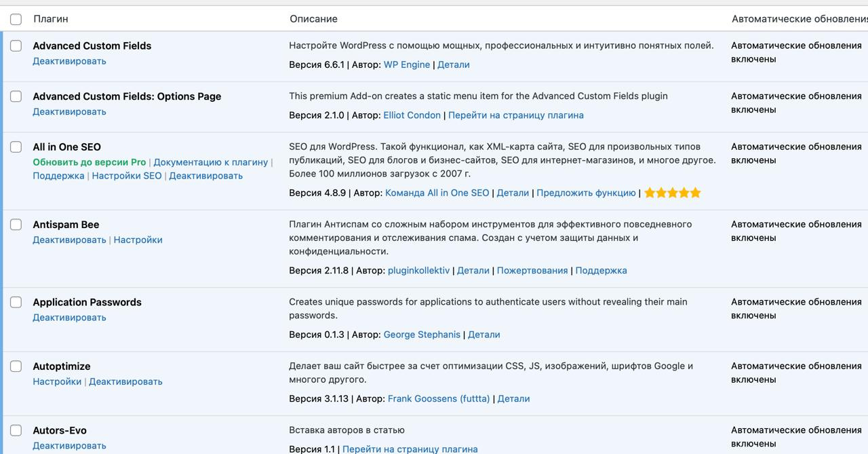Click Предложить функцию link
This screenshot has width=868, height=454.
[586, 193]
